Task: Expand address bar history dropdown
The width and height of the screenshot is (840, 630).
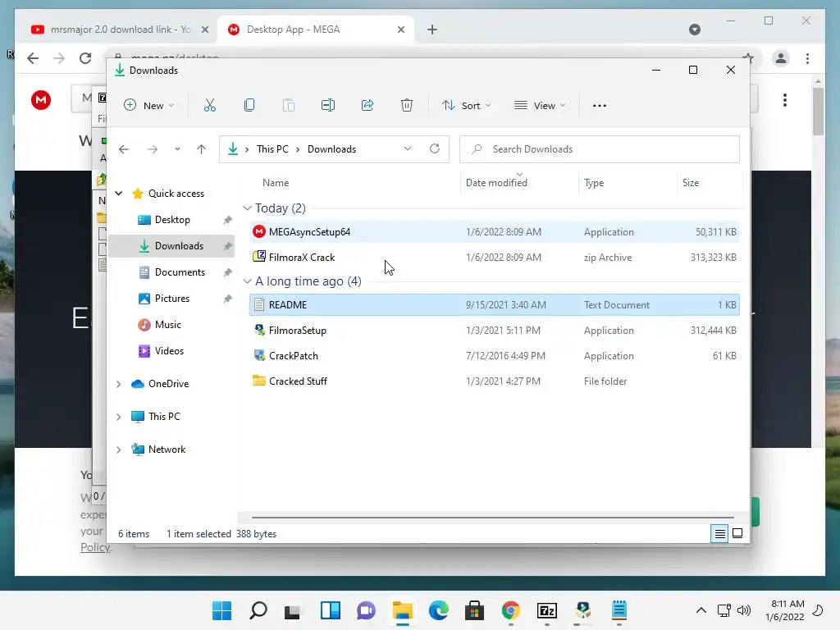Action: coord(408,149)
